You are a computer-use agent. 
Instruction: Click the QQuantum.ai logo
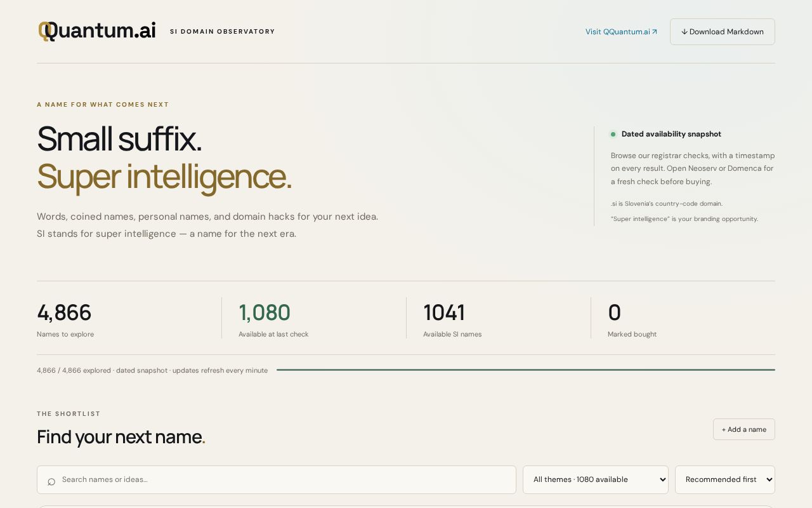[x=96, y=31]
